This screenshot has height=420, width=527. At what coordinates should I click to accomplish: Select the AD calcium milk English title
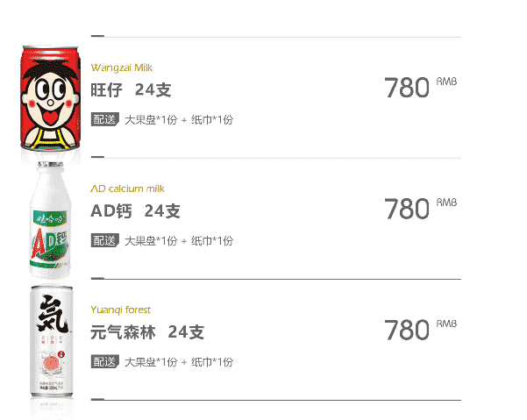pyautogui.click(x=127, y=189)
